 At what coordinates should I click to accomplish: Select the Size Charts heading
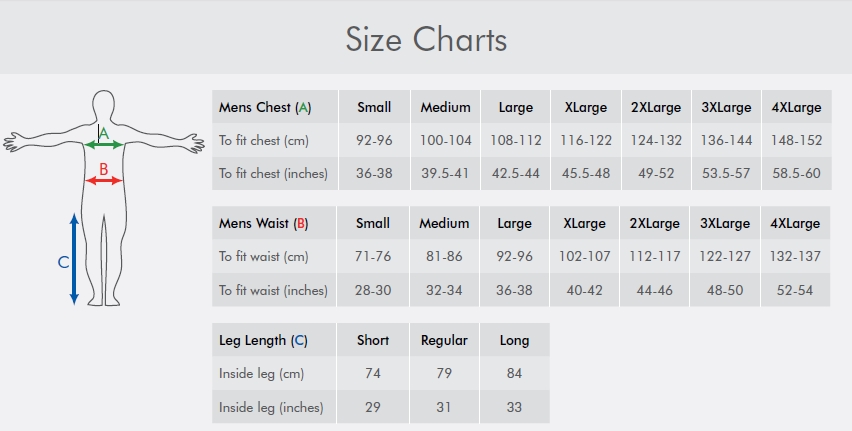point(426,40)
